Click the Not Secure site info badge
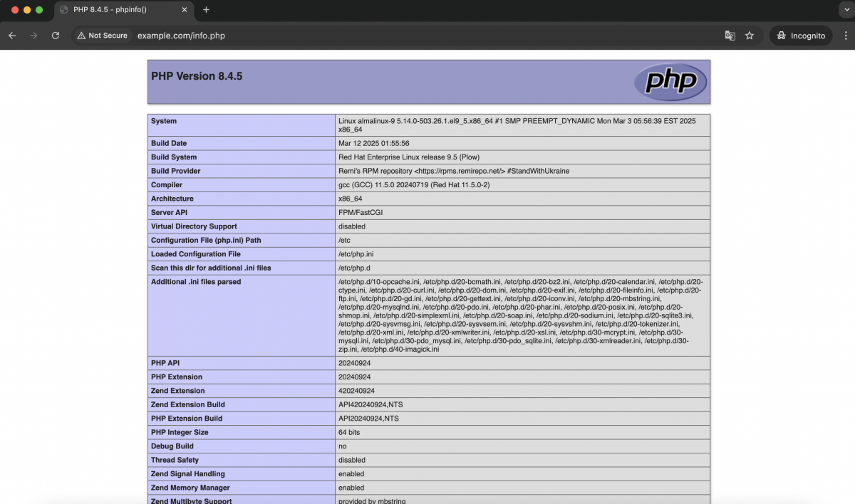Viewport: 855px width, 504px height. [x=103, y=36]
